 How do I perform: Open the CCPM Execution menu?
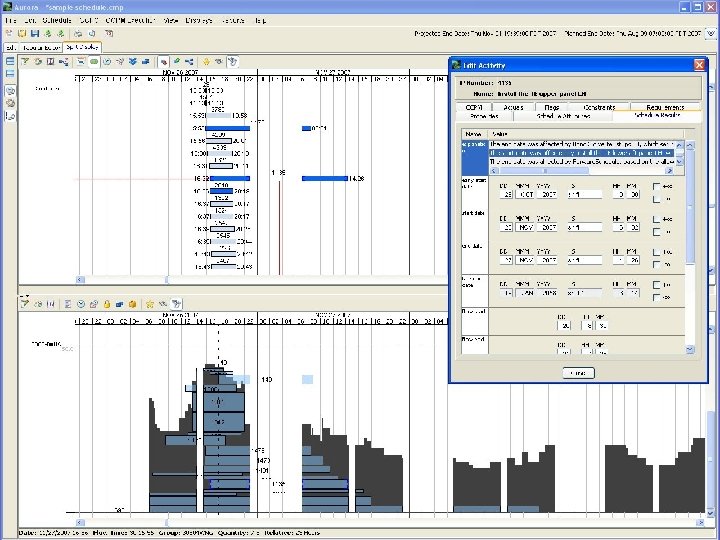pyautogui.click(x=130, y=20)
